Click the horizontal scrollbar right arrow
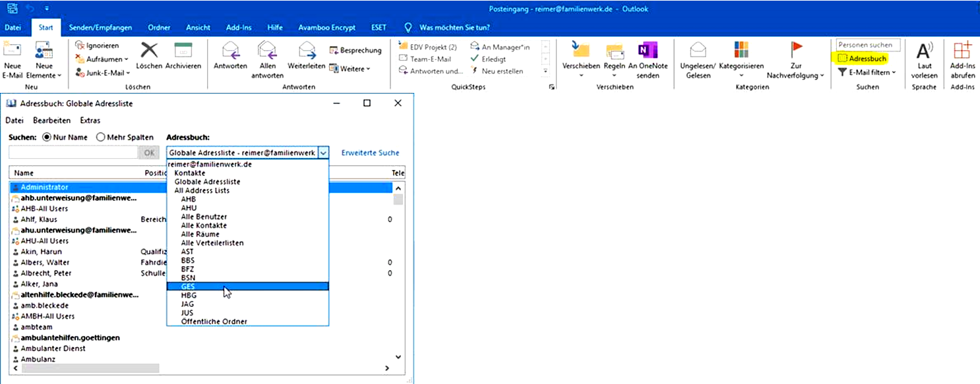Image resolution: width=980 pixels, height=384 pixels. [387, 368]
